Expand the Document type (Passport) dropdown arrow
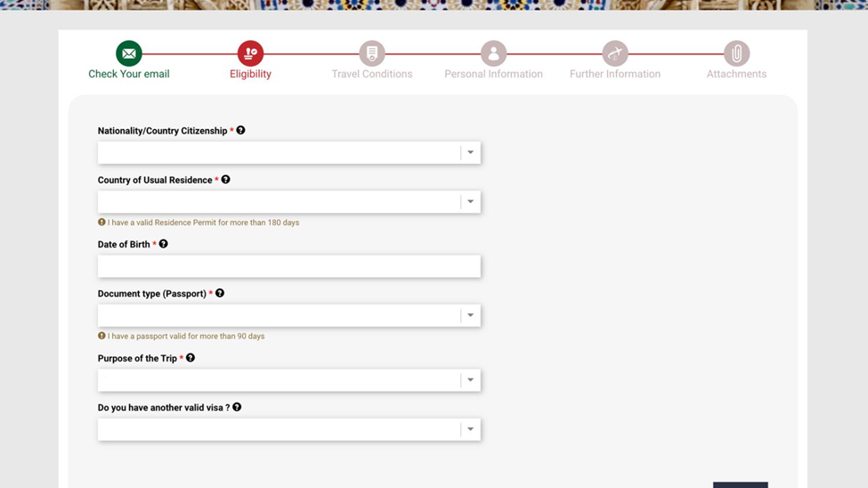This screenshot has height=488, width=868. [471, 315]
